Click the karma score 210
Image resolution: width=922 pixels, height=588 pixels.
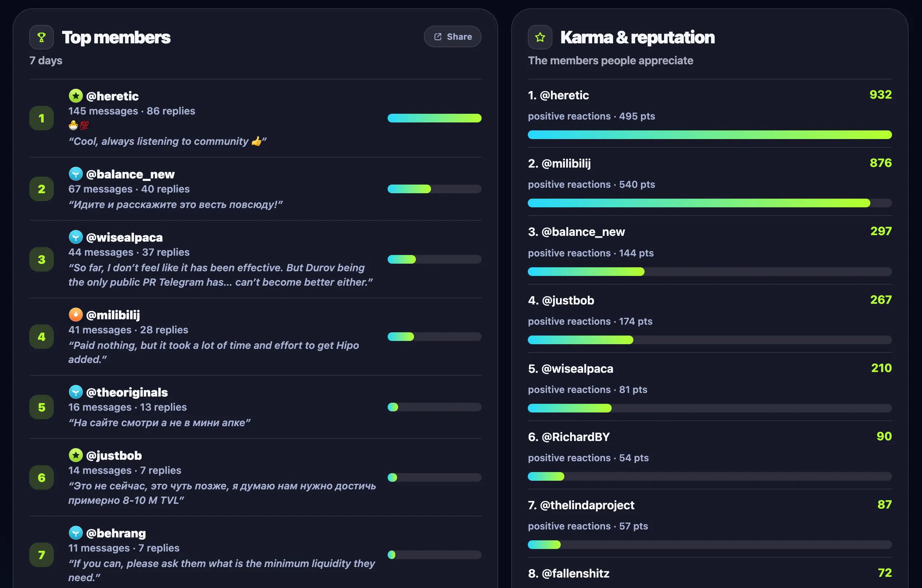881,368
